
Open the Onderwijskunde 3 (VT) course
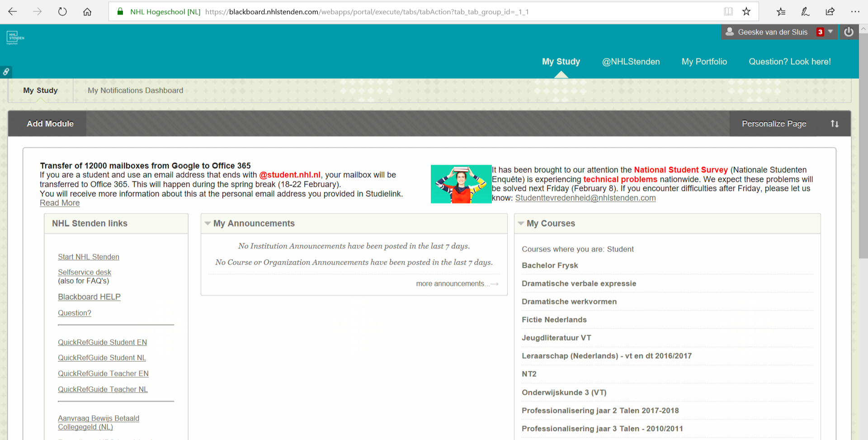(x=564, y=393)
